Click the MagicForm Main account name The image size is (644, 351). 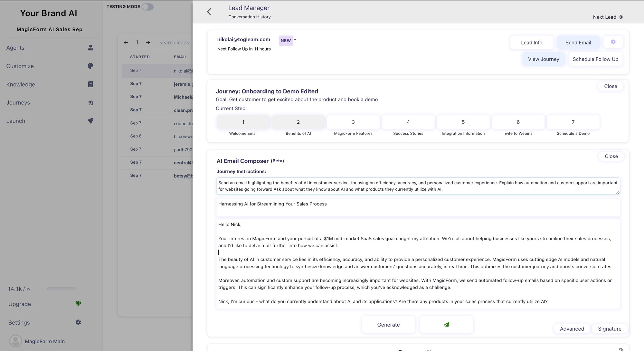coord(45,341)
